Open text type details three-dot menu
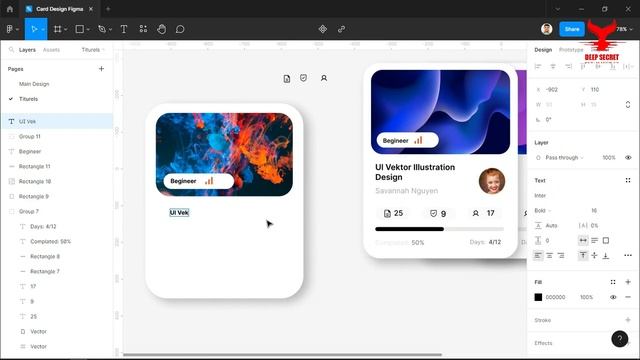 tap(628, 256)
